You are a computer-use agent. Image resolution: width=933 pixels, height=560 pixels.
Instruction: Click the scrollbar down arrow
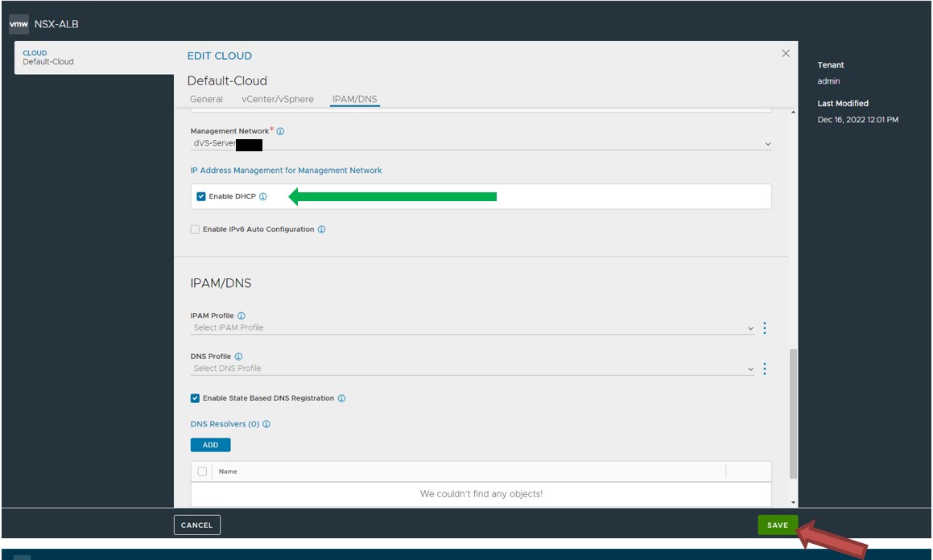click(x=793, y=503)
